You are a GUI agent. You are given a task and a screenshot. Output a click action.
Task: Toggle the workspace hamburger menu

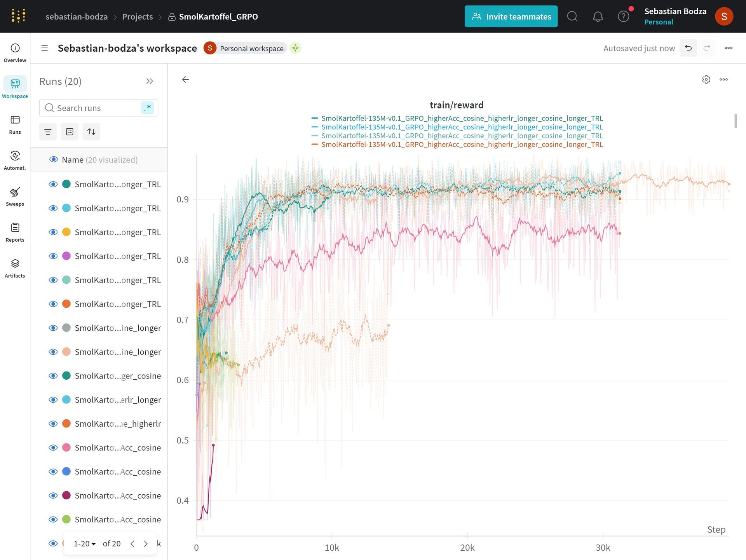(x=45, y=48)
